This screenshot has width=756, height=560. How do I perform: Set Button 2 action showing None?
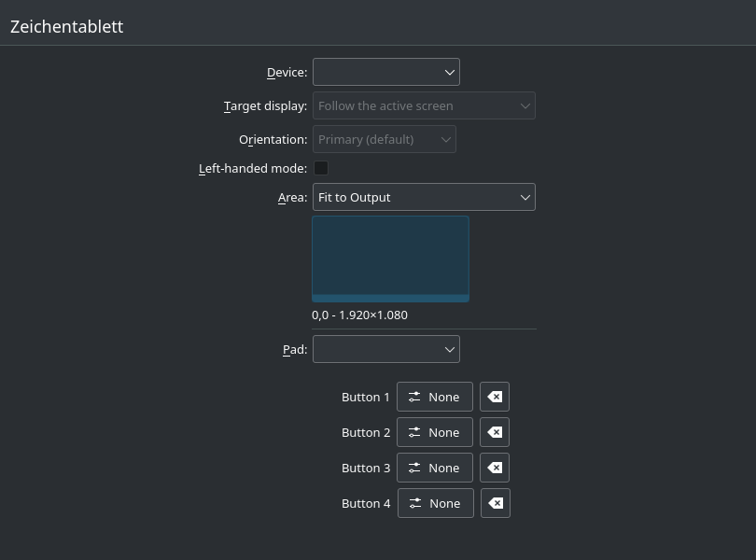(x=435, y=432)
